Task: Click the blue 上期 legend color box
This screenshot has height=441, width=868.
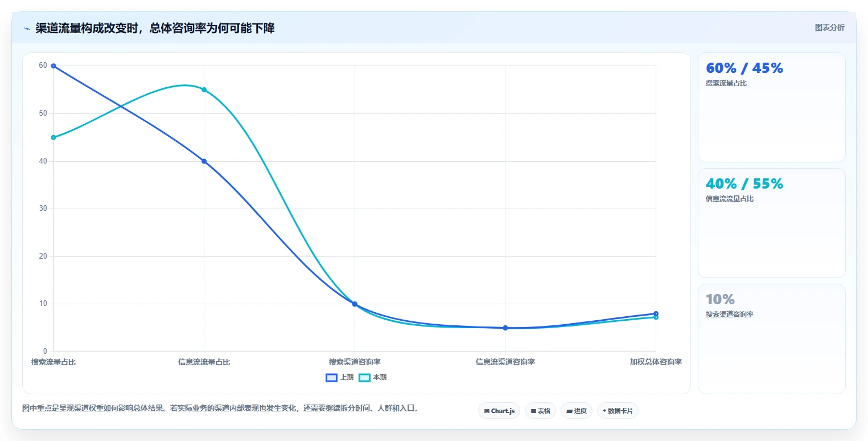Action: coord(332,377)
